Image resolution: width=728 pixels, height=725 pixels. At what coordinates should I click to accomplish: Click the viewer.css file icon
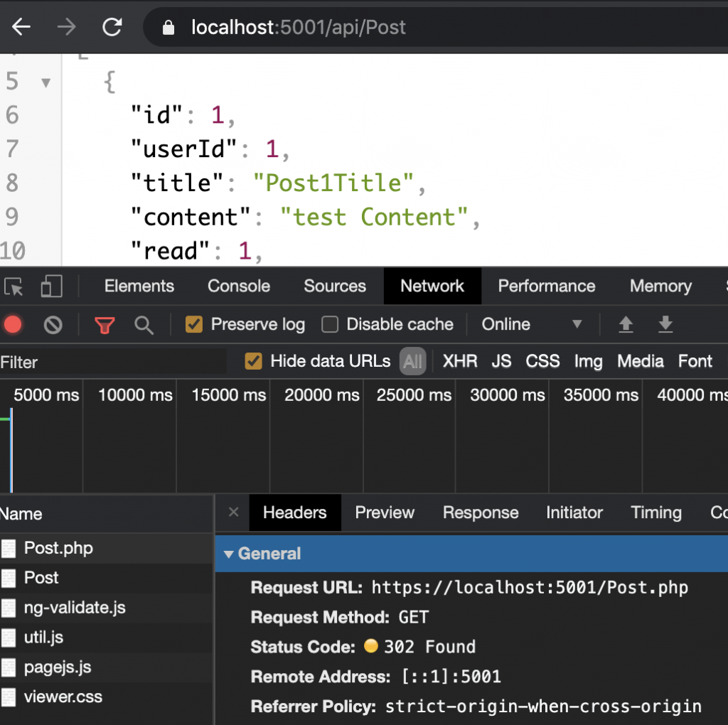point(9,697)
